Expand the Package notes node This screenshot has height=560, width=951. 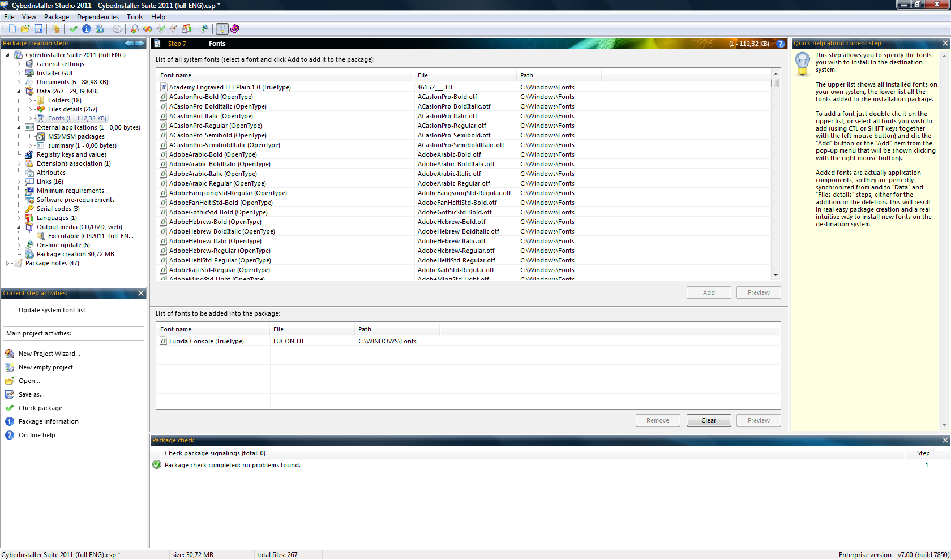pos(8,263)
